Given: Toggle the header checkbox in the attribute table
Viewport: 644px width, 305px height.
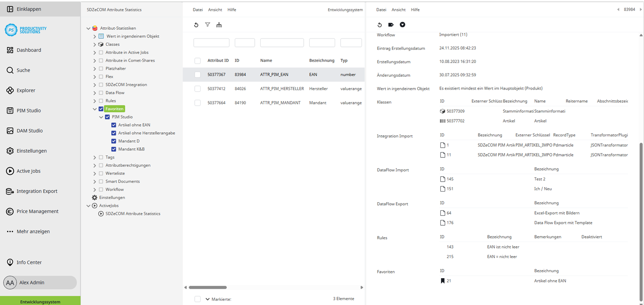Looking at the screenshot, I should (x=197, y=60).
